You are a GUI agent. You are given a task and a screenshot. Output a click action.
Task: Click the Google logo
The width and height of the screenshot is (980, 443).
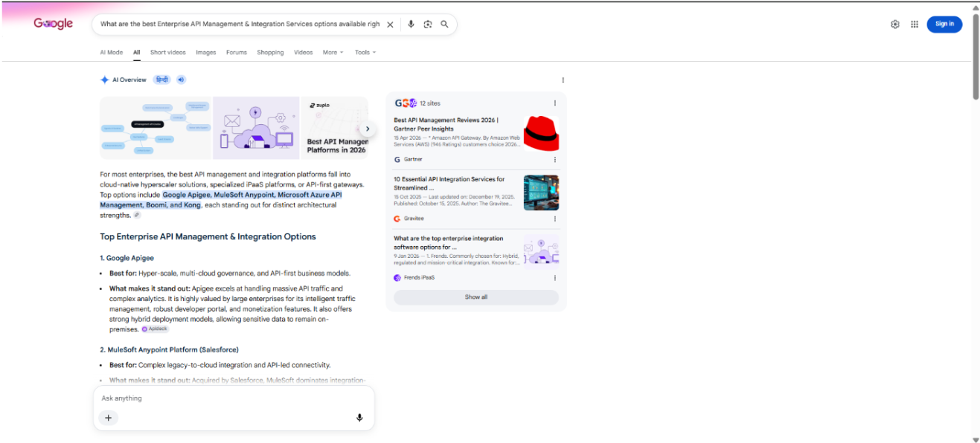[53, 24]
